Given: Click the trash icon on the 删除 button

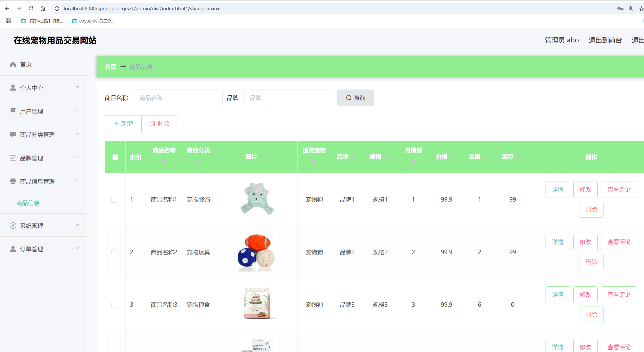Looking at the screenshot, I should point(152,123).
